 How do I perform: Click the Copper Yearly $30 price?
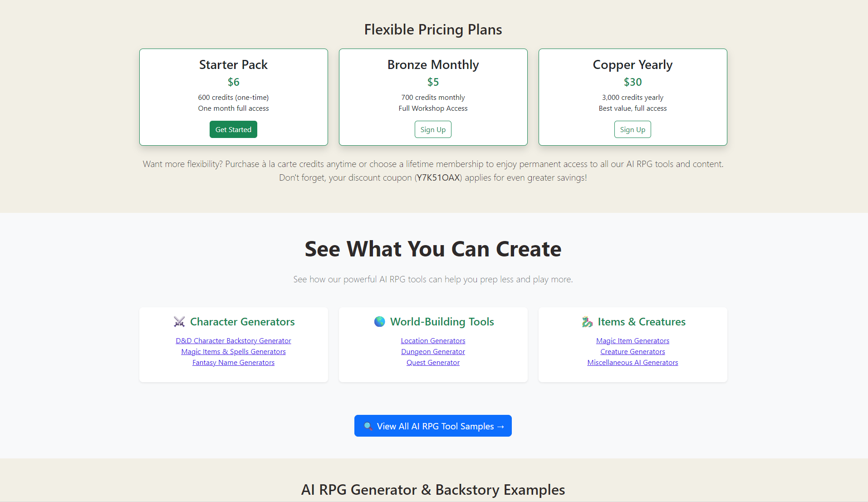633,82
